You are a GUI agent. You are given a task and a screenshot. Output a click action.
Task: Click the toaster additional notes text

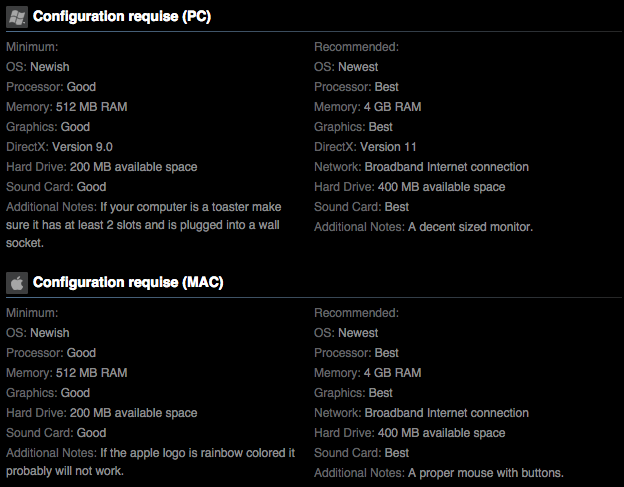144,225
